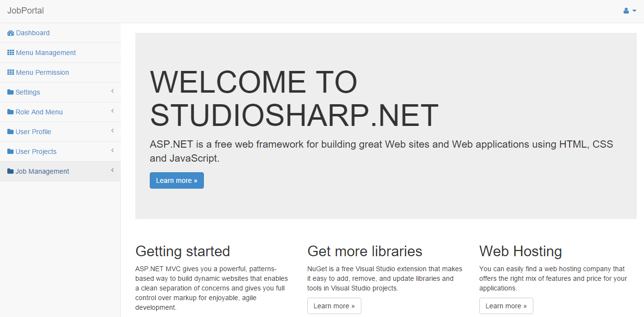Open the Settings sidebar label
Viewport: 644px width, 317px height.
coord(28,92)
